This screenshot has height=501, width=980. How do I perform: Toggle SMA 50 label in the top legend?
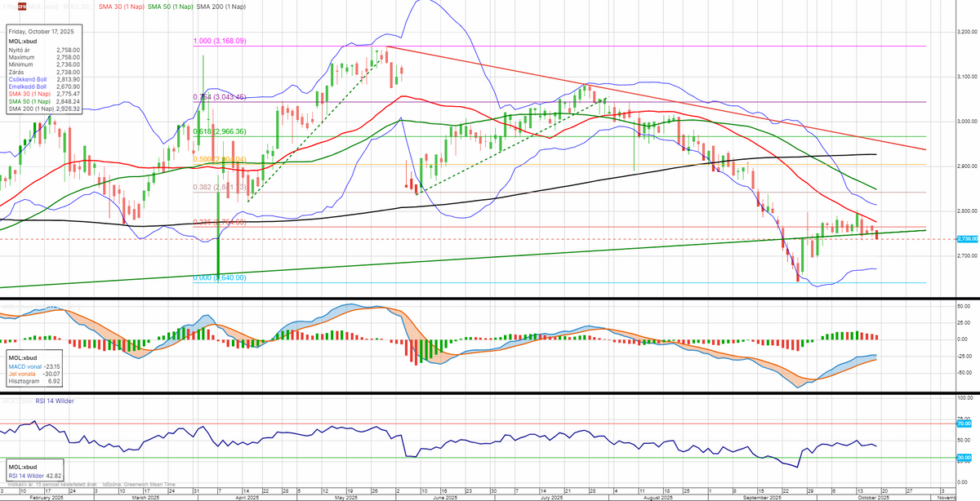(168, 7)
